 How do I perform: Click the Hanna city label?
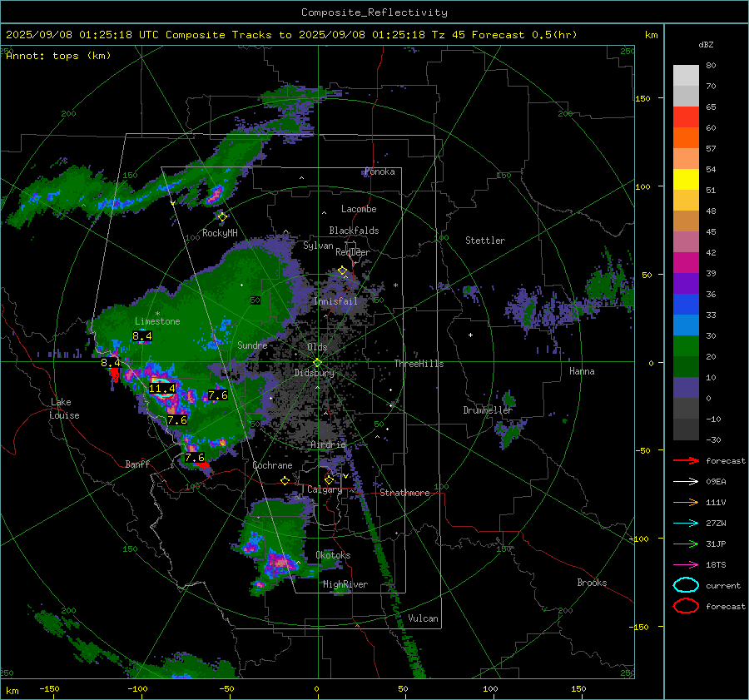click(582, 371)
